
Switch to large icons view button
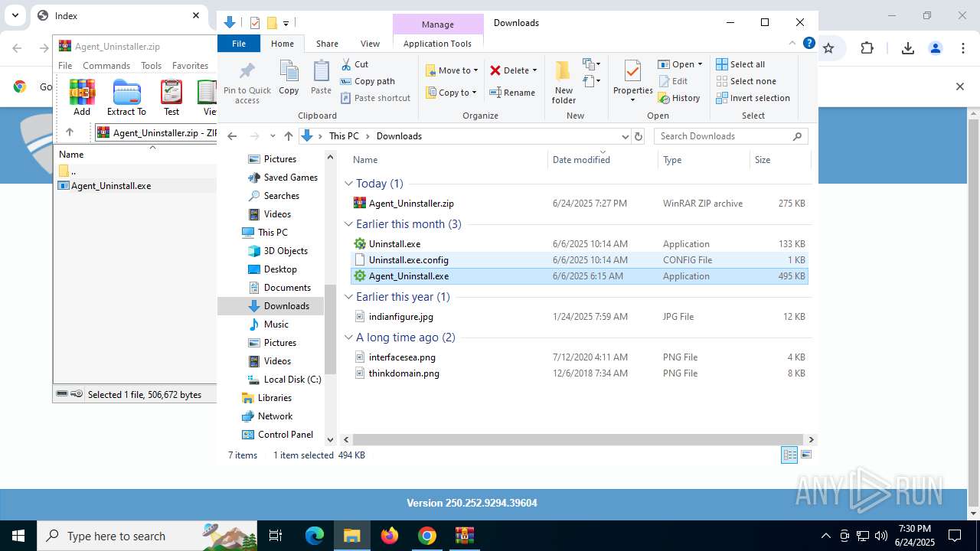(x=805, y=455)
